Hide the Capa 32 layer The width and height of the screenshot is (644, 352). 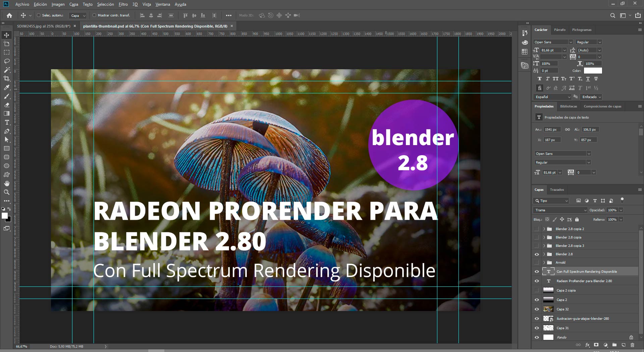[537, 309]
